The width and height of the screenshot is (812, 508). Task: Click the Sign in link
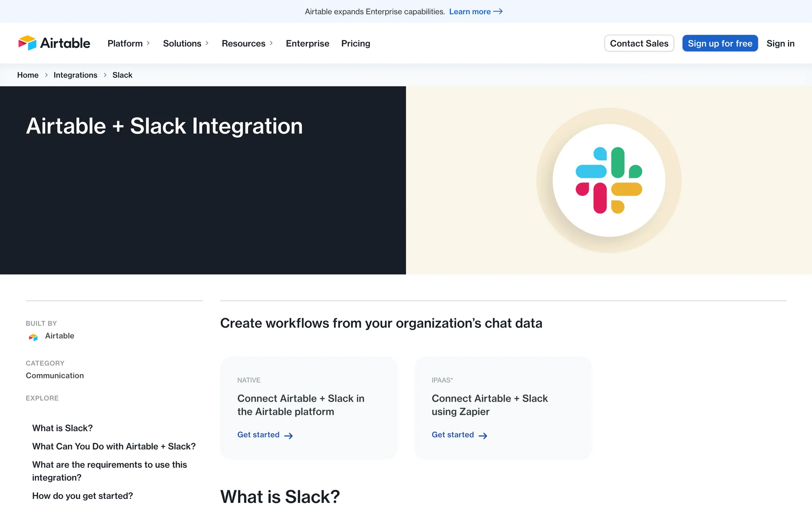coord(780,43)
